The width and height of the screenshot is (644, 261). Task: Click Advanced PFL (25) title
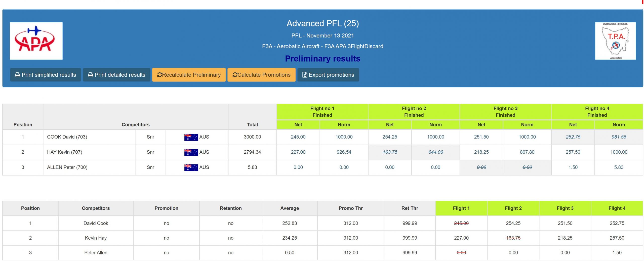click(x=323, y=23)
